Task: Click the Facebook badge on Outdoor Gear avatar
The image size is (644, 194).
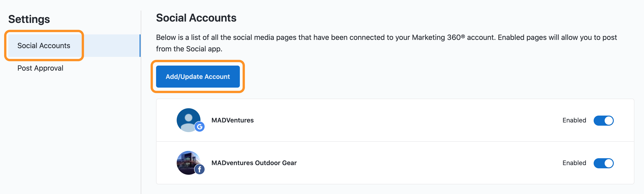Action: point(200,169)
